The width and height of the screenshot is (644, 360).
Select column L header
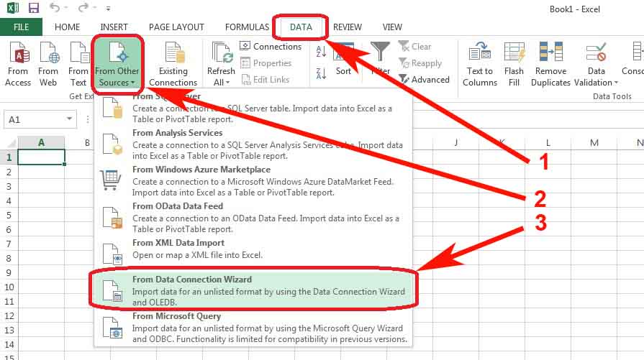click(548, 143)
